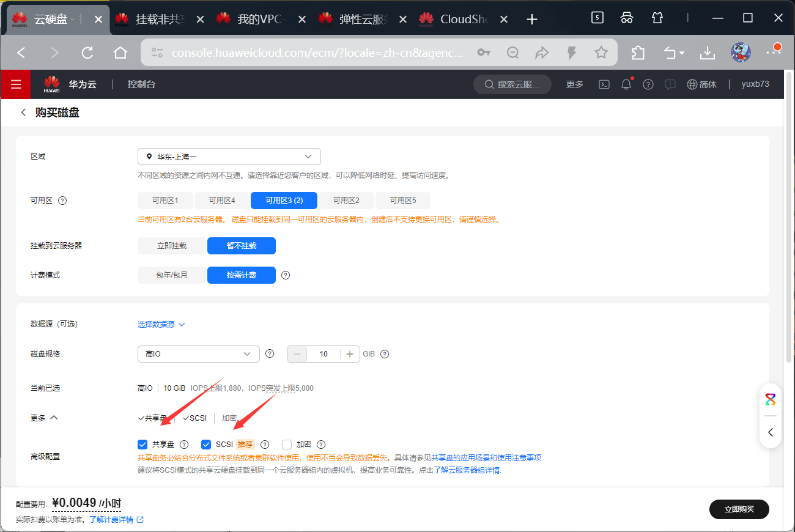Screen dimensions: 795x532
Task: Open browser profile avatar
Action: point(741,53)
